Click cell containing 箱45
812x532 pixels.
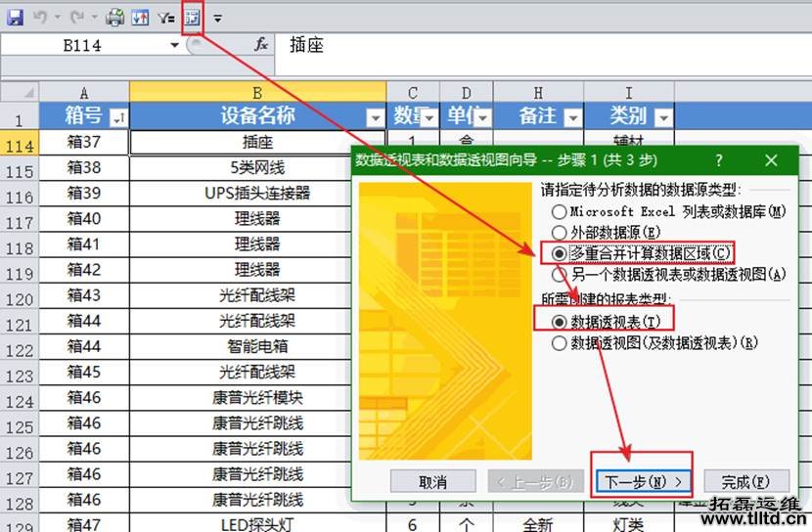(84, 373)
